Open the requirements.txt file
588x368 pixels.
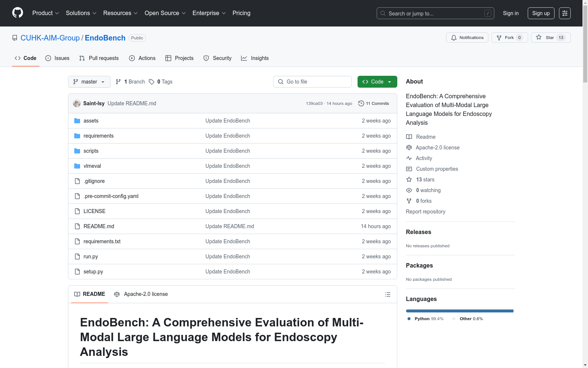pos(102,241)
